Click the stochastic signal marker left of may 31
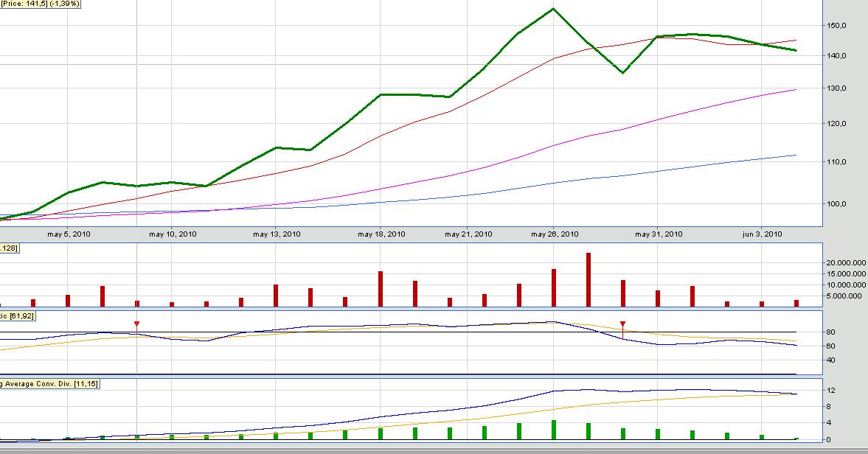This screenshot has height=454, width=868. pos(622,324)
